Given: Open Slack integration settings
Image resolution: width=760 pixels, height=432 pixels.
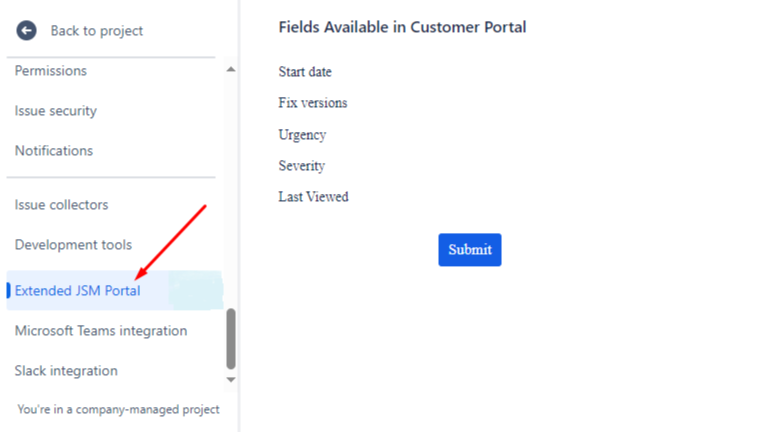Looking at the screenshot, I should pos(66,371).
